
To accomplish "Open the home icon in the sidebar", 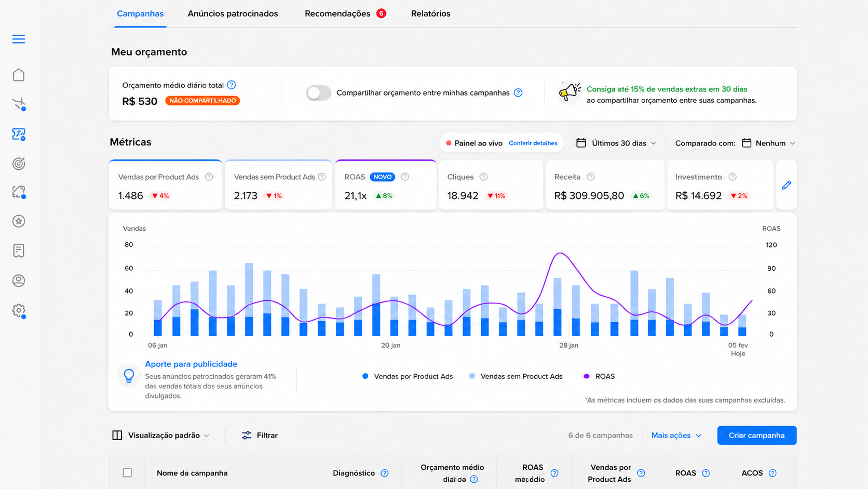I will [19, 75].
